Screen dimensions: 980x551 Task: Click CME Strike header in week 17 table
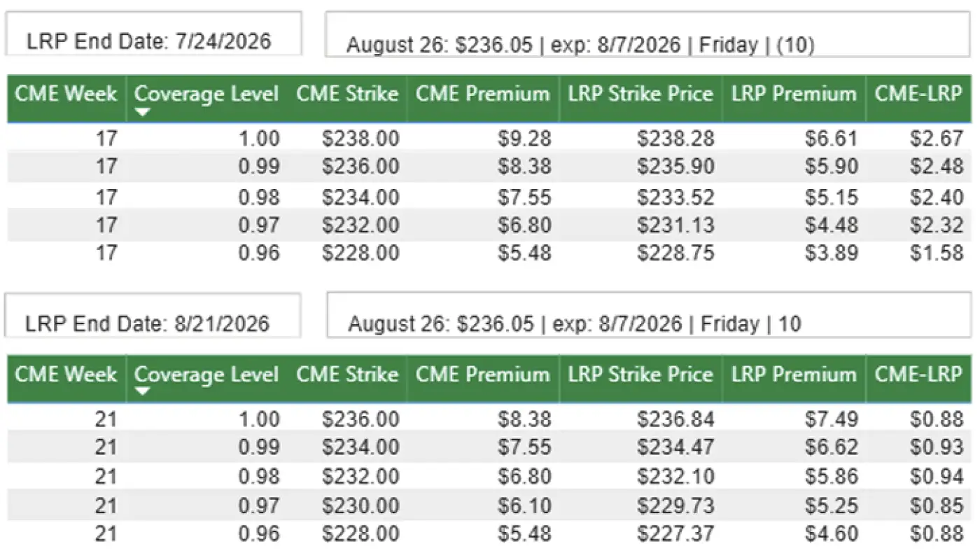pos(347,95)
